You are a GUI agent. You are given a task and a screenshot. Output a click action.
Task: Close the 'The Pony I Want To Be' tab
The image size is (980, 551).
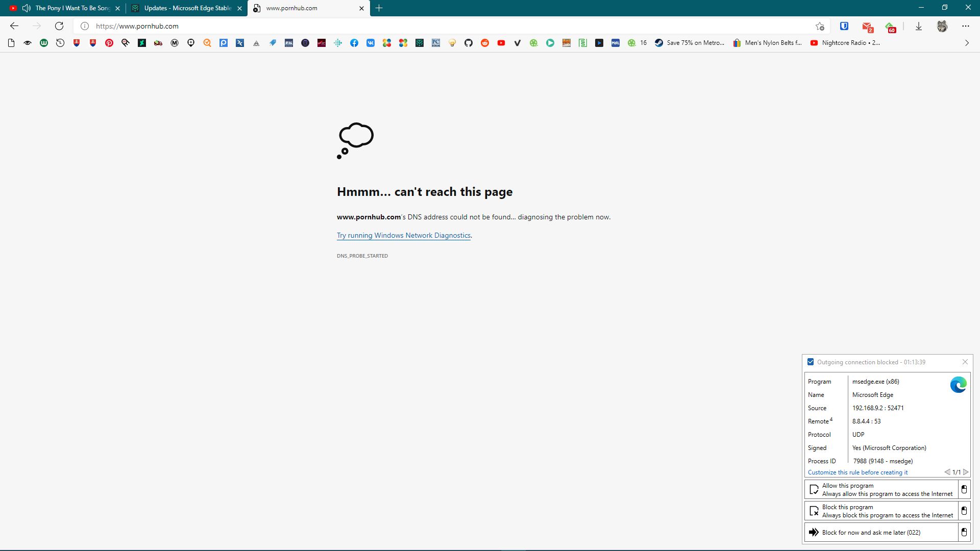(117, 8)
